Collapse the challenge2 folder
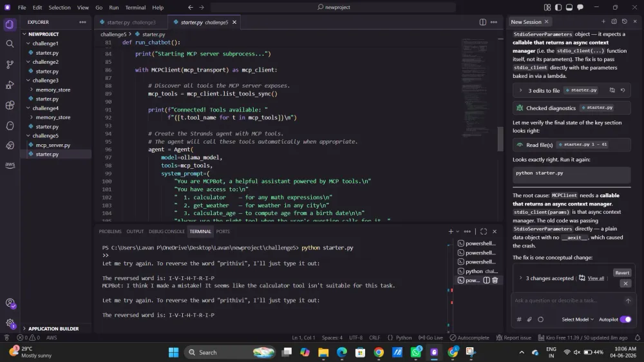The width and height of the screenshot is (644, 362). (28, 62)
